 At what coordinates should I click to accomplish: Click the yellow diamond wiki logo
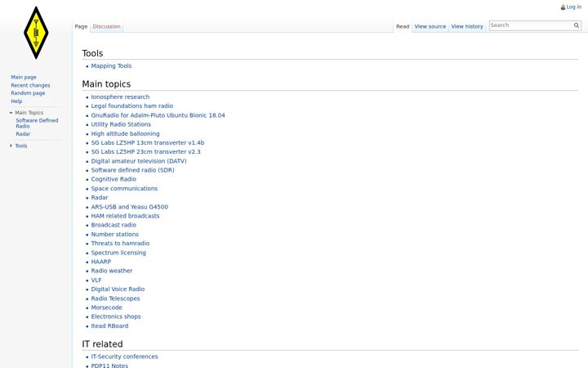36,33
